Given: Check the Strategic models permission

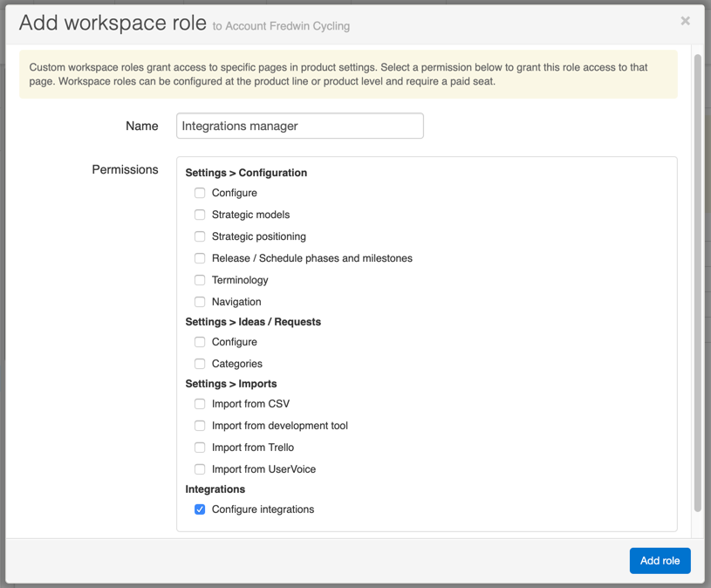Looking at the screenshot, I should point(200,215).
